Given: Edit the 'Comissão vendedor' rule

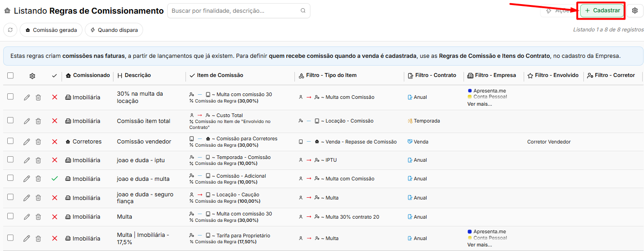Looking at the screenshot, I should click(x=27, y=142).
